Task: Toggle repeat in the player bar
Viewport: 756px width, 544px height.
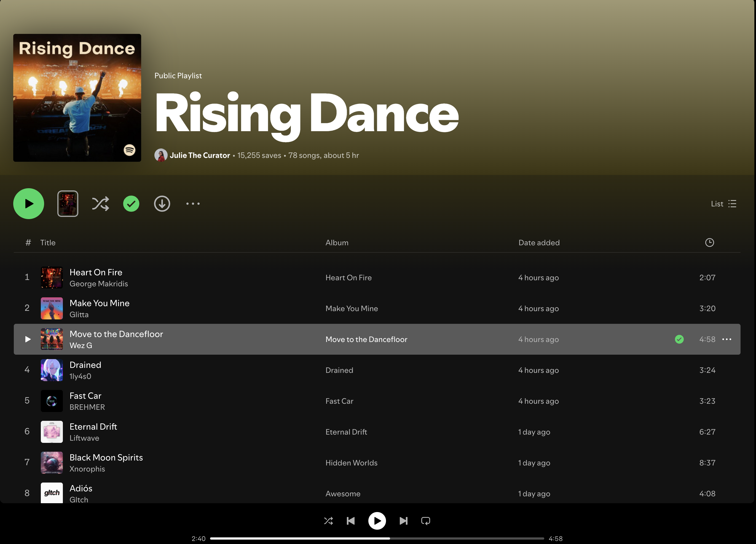Action: [426, 521]
